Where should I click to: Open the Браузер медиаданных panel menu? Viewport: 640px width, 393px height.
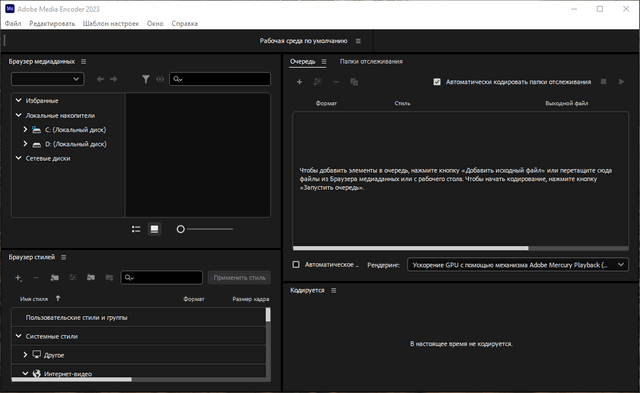83,62
